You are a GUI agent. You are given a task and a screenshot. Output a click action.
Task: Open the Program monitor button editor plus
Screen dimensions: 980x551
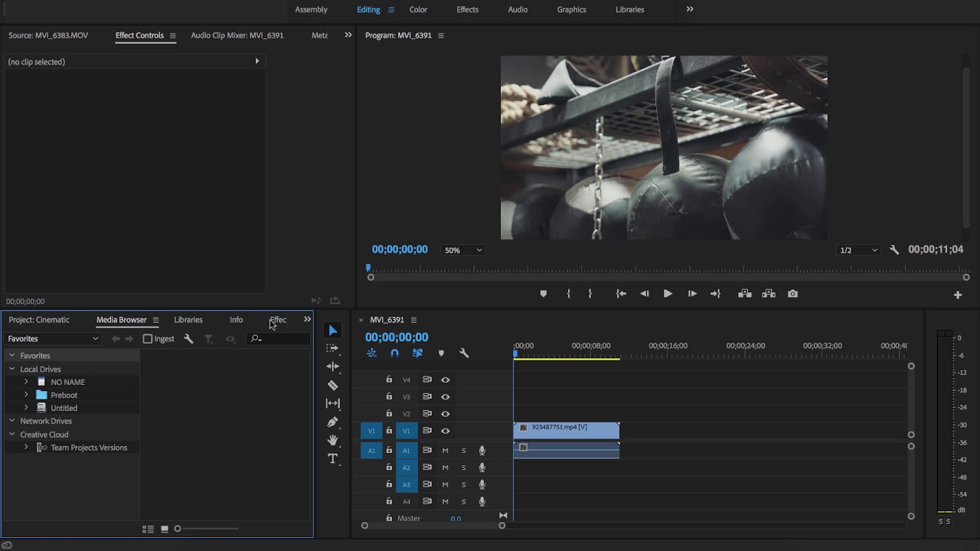957,295
